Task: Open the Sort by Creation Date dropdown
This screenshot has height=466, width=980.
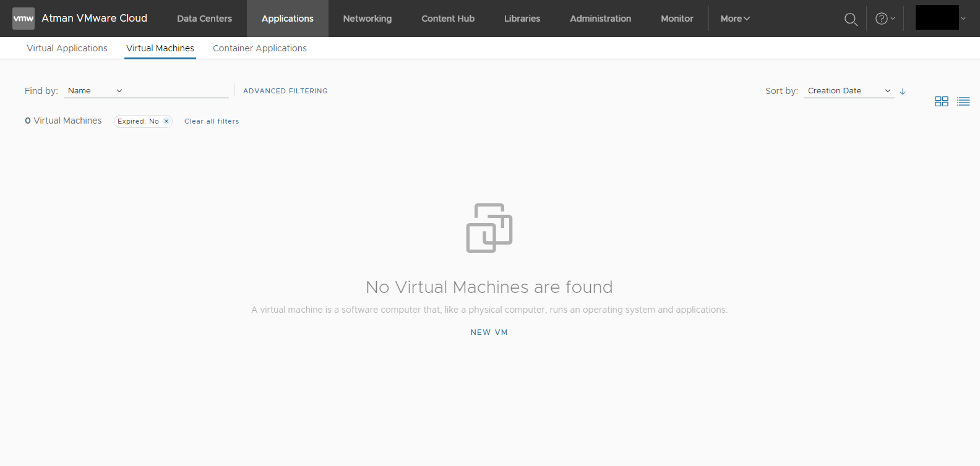Action: tap(848, 91)
